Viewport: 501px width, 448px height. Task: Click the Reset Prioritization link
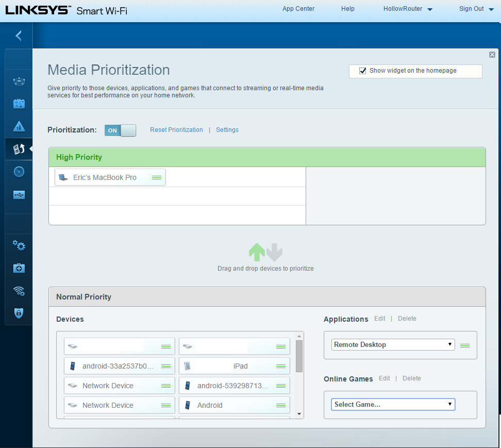[176, 130]
